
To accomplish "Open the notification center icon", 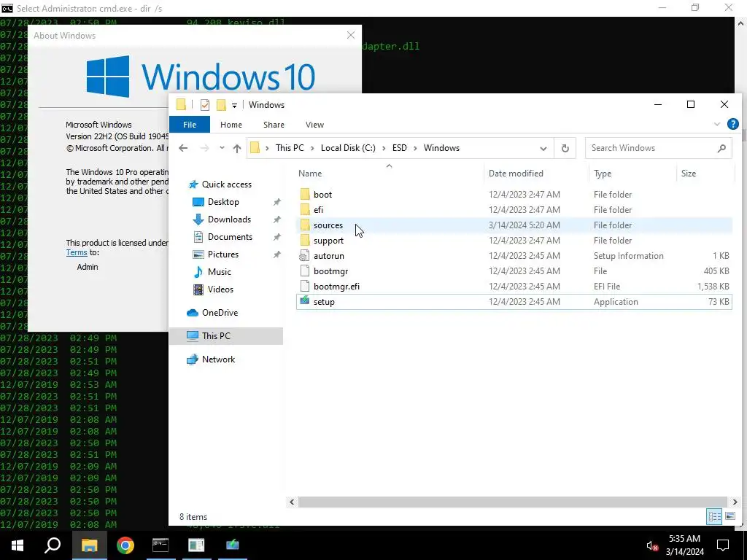I will tap(723, 545).
